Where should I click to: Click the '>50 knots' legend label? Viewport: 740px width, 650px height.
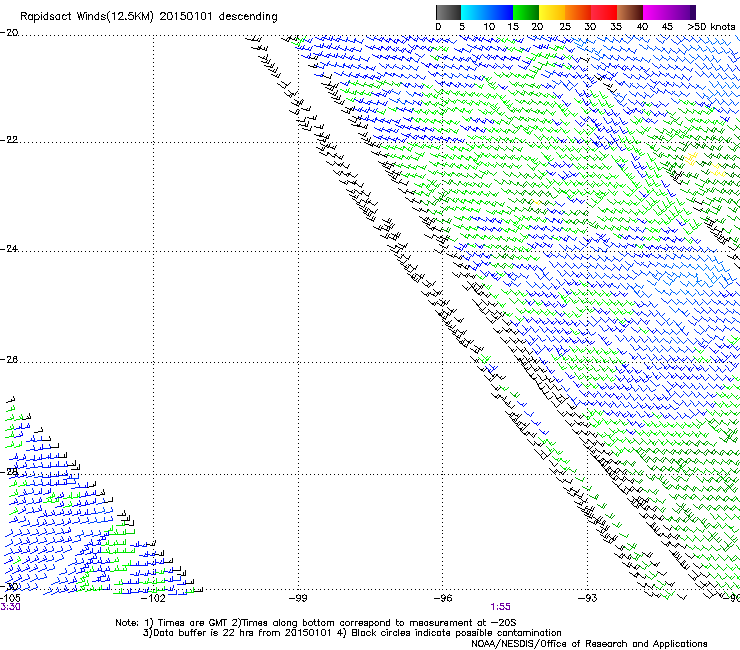[x=711, y=27]
